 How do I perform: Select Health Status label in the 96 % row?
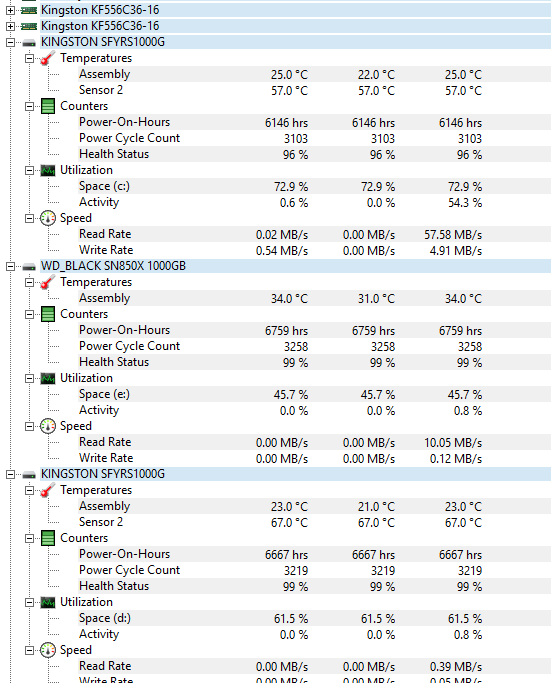(114, 154)
